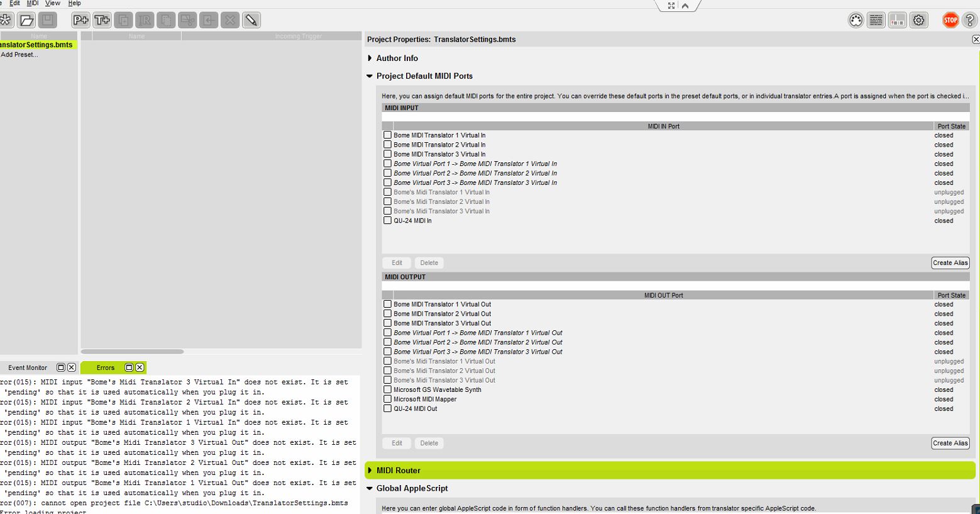The width and height of the screenshot is (980, 514).
Task: Check Bome MIDI Translator 2 Virtual In
Action: [x=387, y=144]
